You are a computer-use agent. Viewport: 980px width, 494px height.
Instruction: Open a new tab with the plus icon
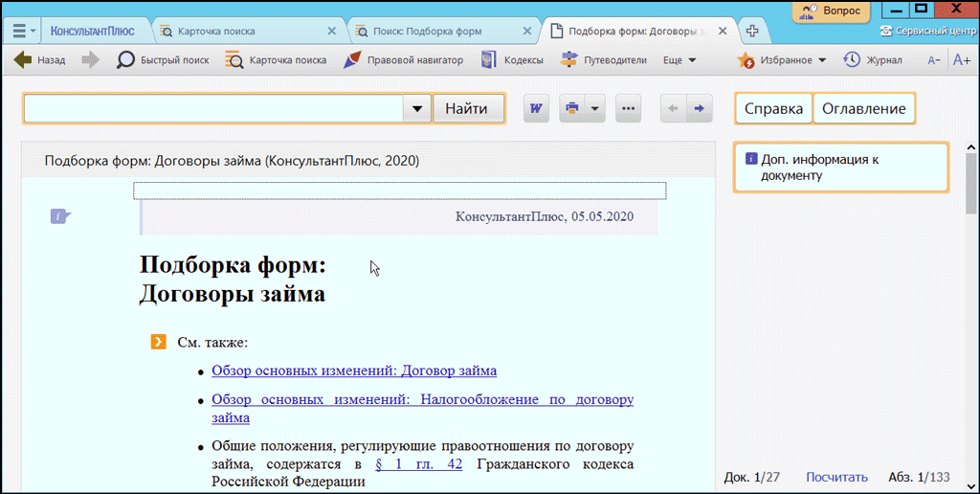tap(752, 31)
